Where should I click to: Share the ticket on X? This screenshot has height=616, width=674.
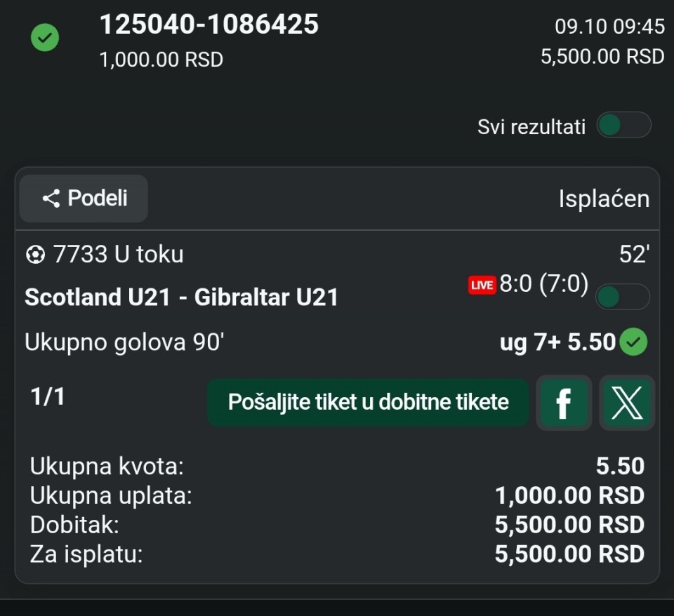click(626, 403)
